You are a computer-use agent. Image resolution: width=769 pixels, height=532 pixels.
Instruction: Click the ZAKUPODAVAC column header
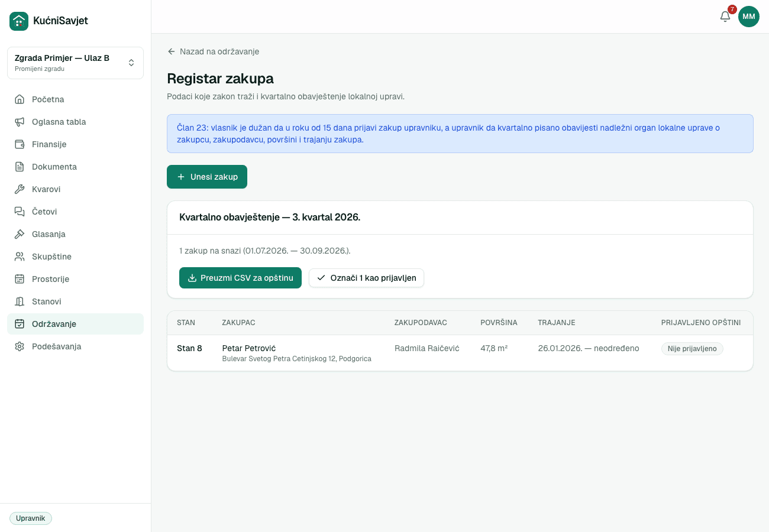[x=421, y=323]
